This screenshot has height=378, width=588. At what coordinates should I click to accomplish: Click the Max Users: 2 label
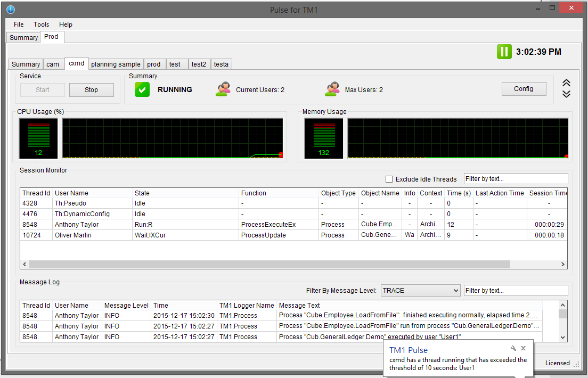[x=364, y=90]
